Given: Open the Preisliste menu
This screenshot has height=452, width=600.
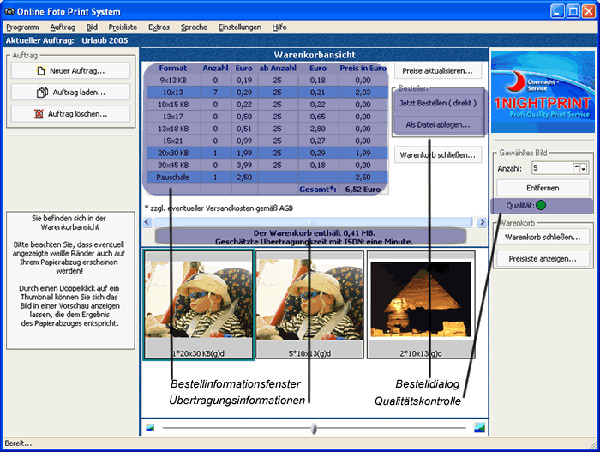Looking at the screenshot, I should coord(122,27).
